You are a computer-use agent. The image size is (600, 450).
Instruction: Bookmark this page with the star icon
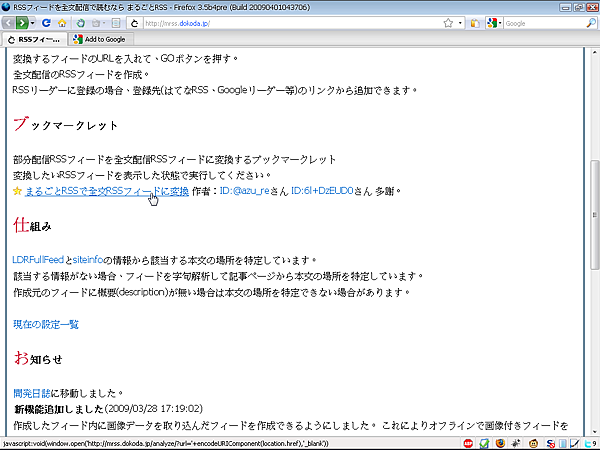pos(448,23)
